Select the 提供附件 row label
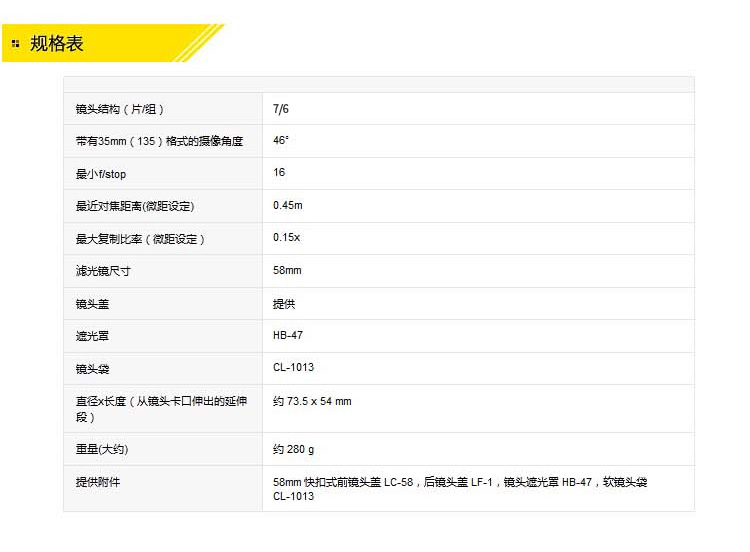 click(96, 482)
